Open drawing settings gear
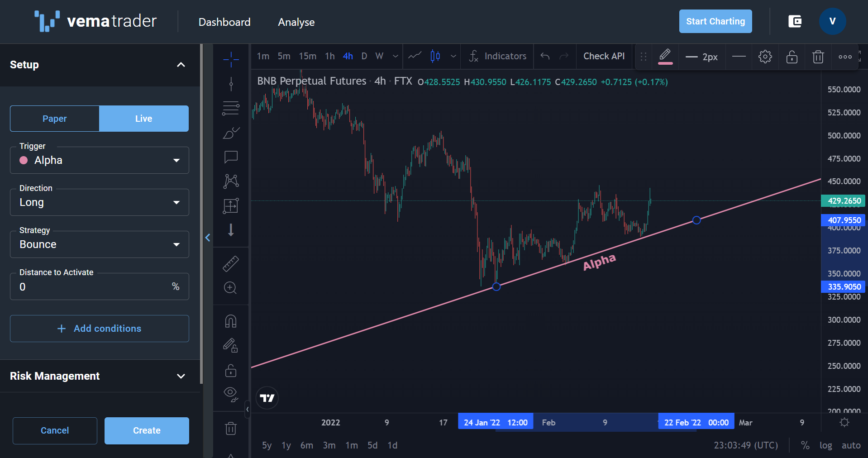This screenshot has width=868, height=458. 765,57
